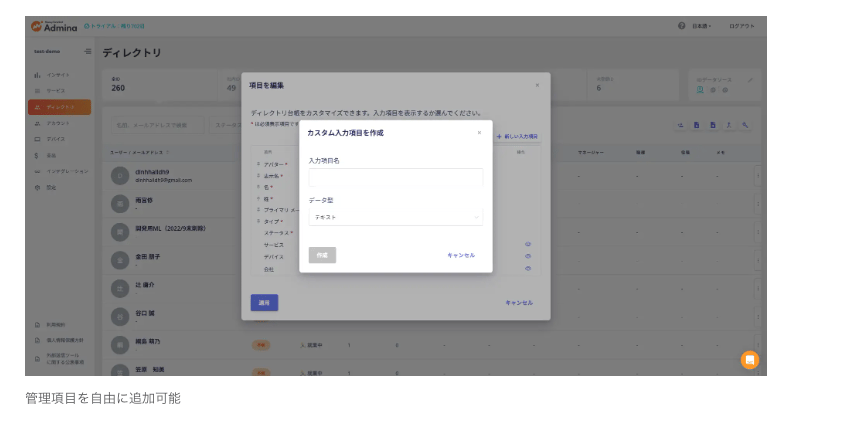Click the Admina logo
The height and width of the screenshot is (421, 854).
(54, 26)
